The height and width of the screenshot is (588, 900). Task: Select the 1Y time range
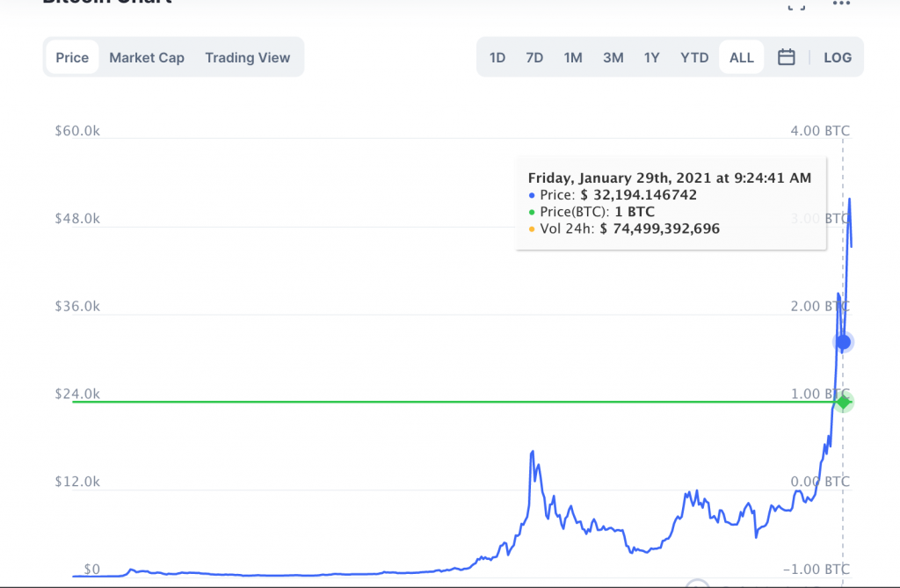pyautogui.click(x=651, y=57)
